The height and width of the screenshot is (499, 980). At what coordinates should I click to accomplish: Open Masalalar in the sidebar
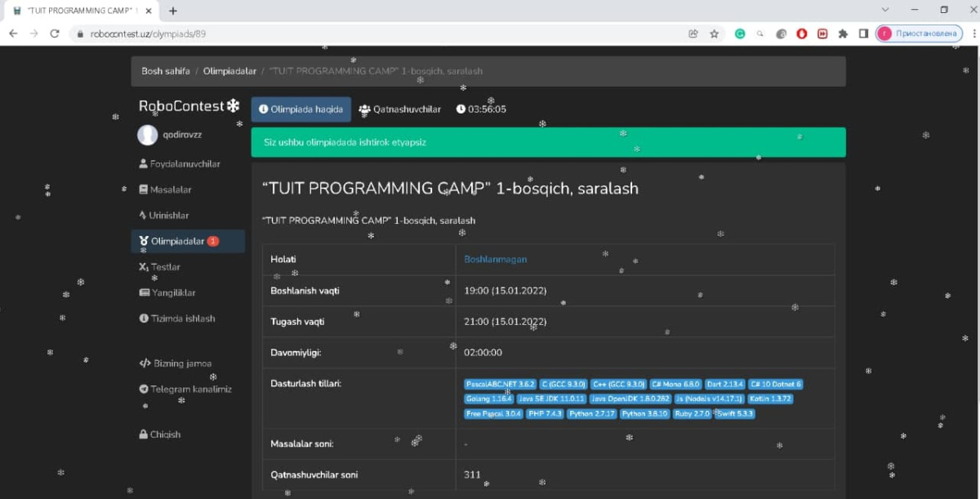[x=170, y=189]
